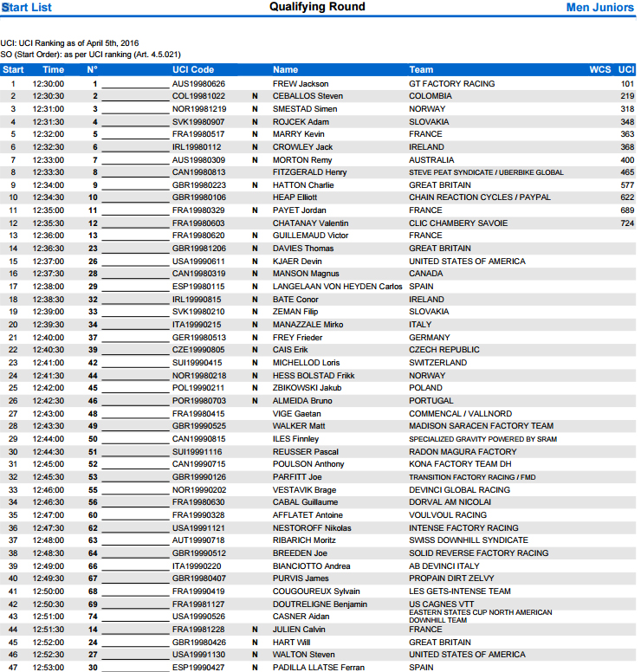Click the 'Men Juniors' heading
641x672 pixels.
[x=601, y=8]
